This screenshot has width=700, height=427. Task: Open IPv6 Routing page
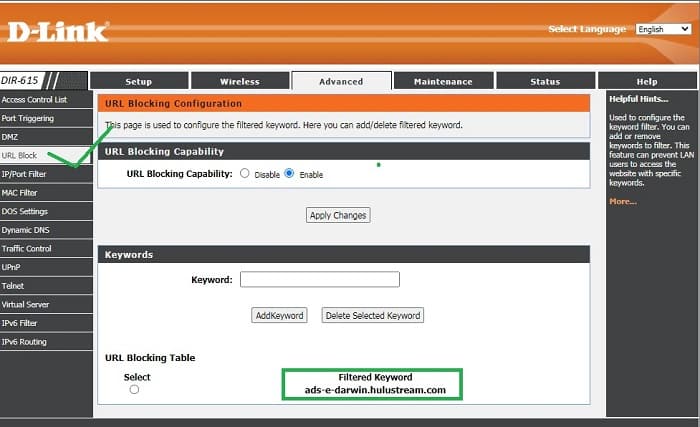(x=46, y=342)
